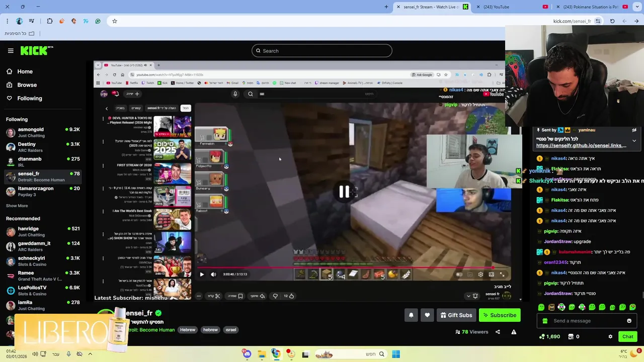This screenshot has width=644, height=362.
Task: Click YouTube search magnifier icon
Action: (250, 94)
